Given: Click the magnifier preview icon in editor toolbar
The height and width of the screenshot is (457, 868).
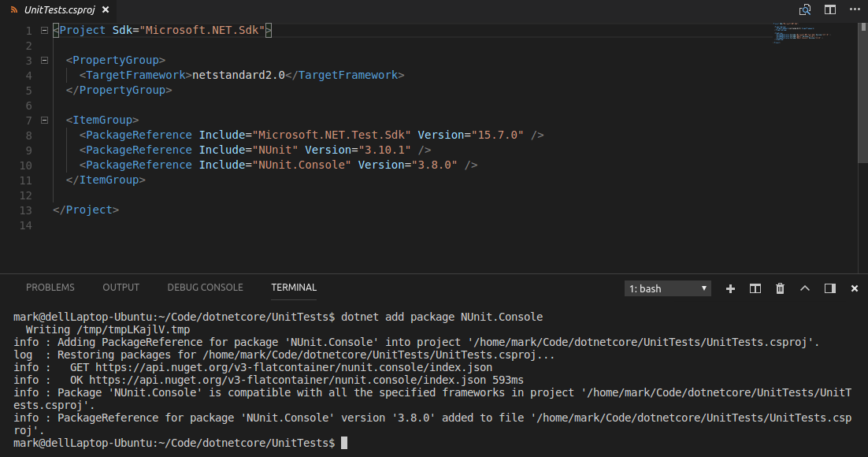Looking at the screenshot, I should pos(805,8).
